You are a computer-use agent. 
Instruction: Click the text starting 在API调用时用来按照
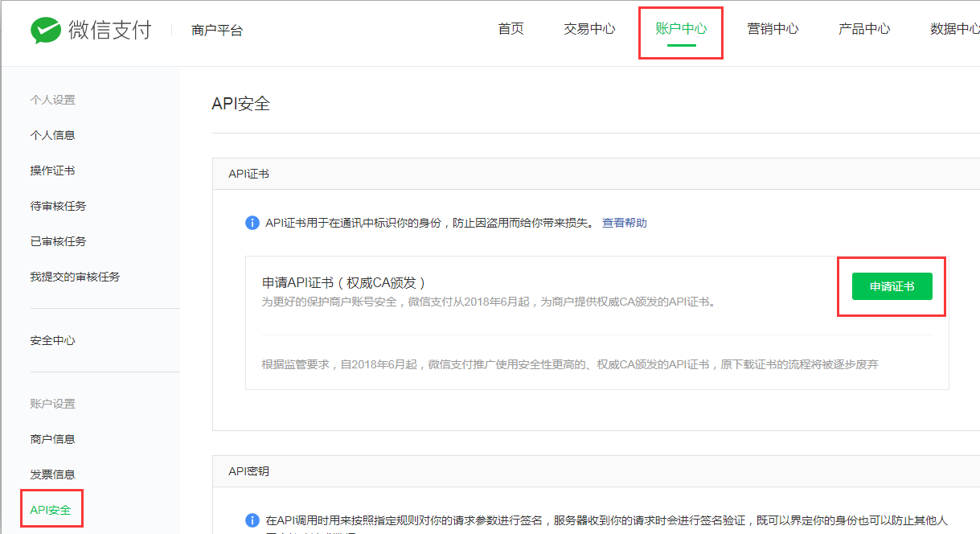pyautogui.click(x=607, y=520)
